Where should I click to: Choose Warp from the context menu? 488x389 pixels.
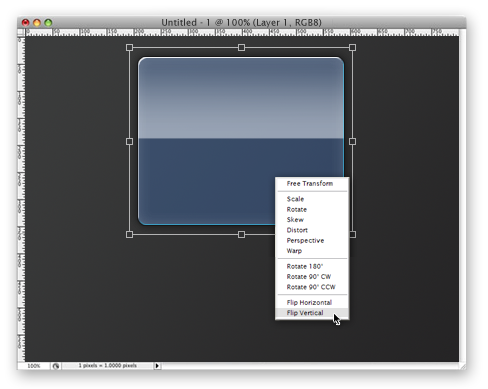coord(312,251)
